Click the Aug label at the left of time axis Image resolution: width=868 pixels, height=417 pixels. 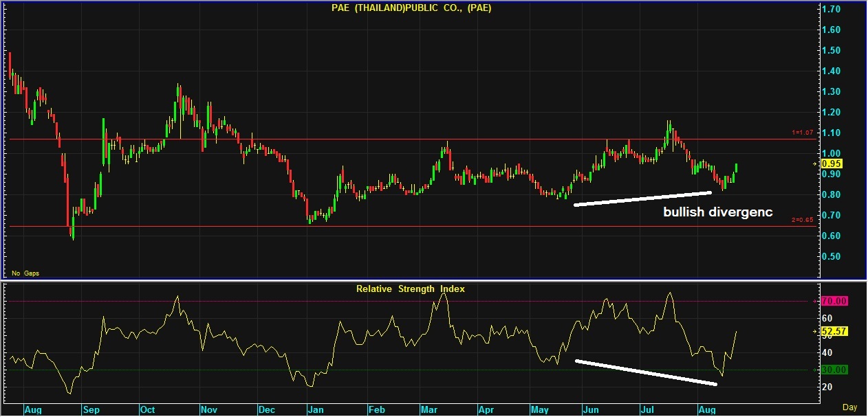click(x=32, y=409)
